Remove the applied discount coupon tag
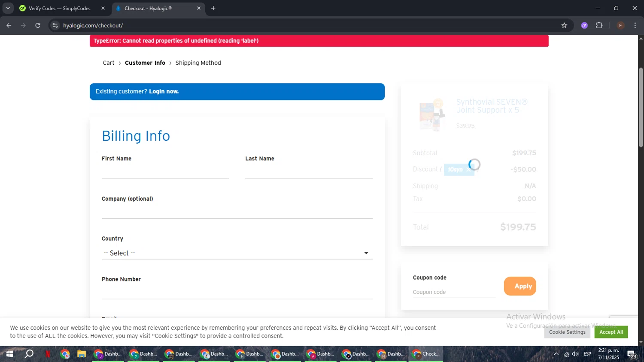 (468, 169)
